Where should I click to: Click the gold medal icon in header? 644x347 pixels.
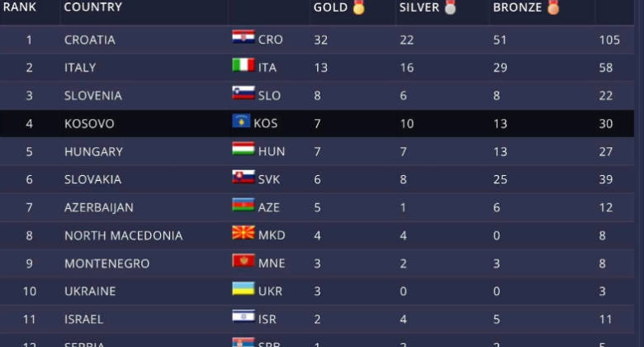pos(358,7)
